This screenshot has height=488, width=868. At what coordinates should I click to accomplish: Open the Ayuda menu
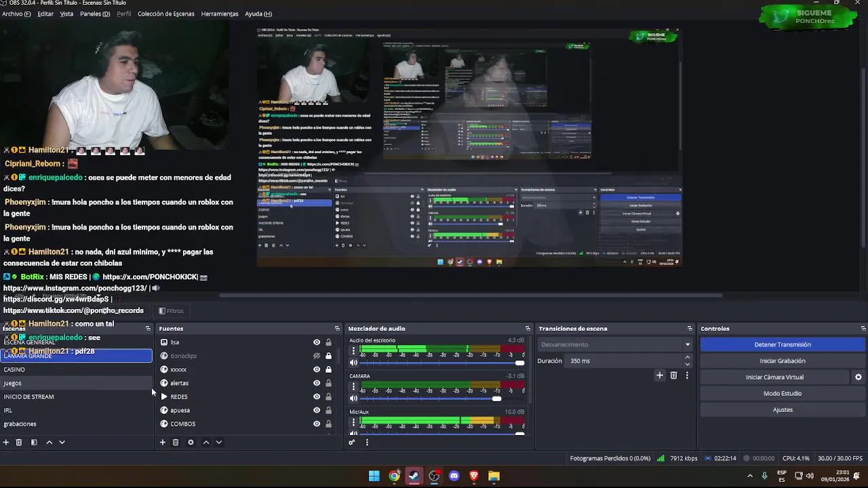258,14
